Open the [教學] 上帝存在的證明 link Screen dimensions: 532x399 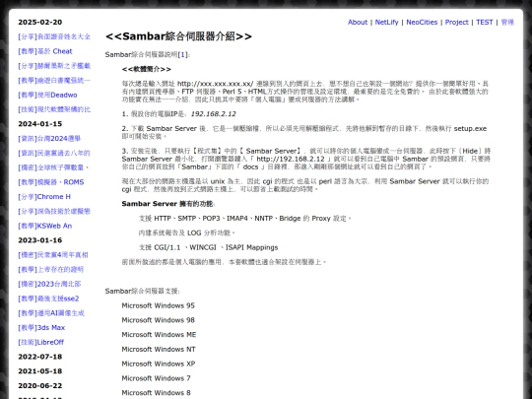coord(50,269)
